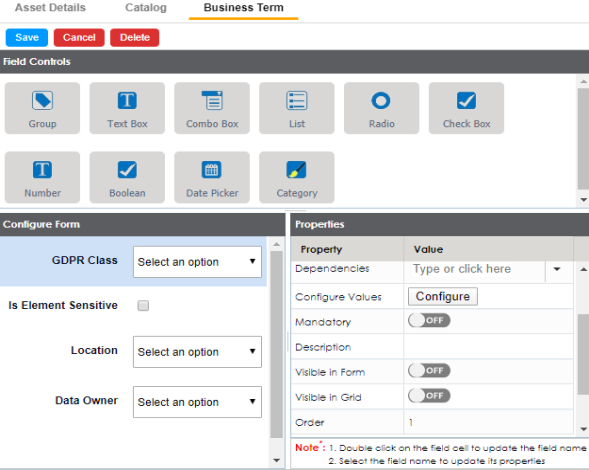Image resolution: width=589 pixels, height=470 pixels.
Task: Pick the List field control
Action: coord(297,108)
